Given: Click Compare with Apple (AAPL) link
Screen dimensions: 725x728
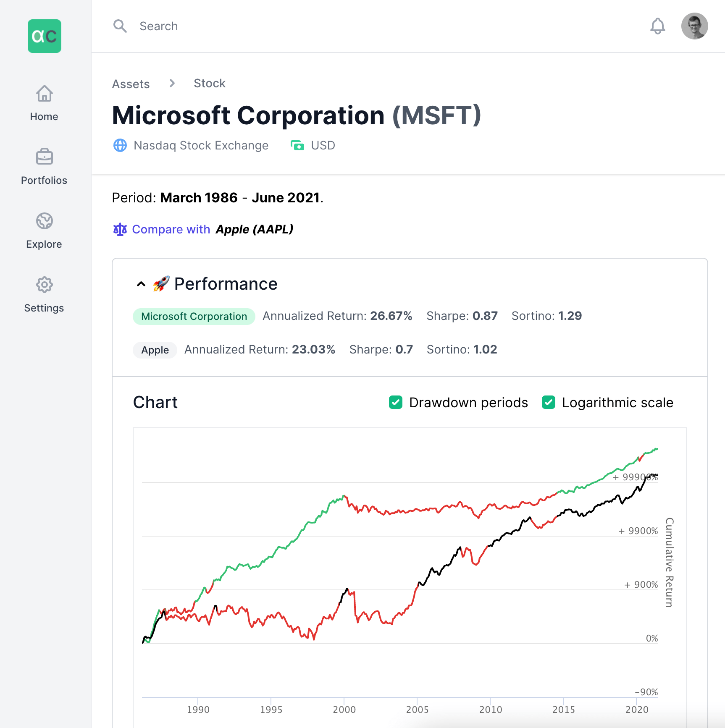Looking at the screenshot, I should (x=212, y=229).
